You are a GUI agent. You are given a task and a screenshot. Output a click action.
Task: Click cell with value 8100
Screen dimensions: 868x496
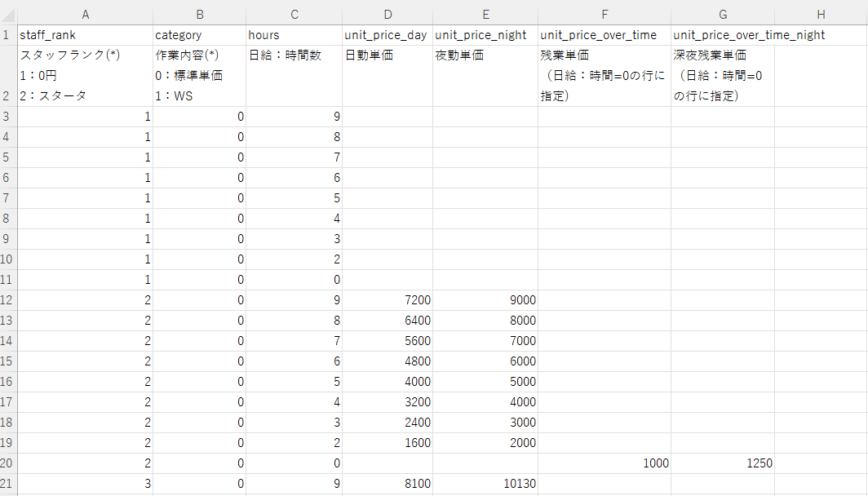[x=387, y=483]
